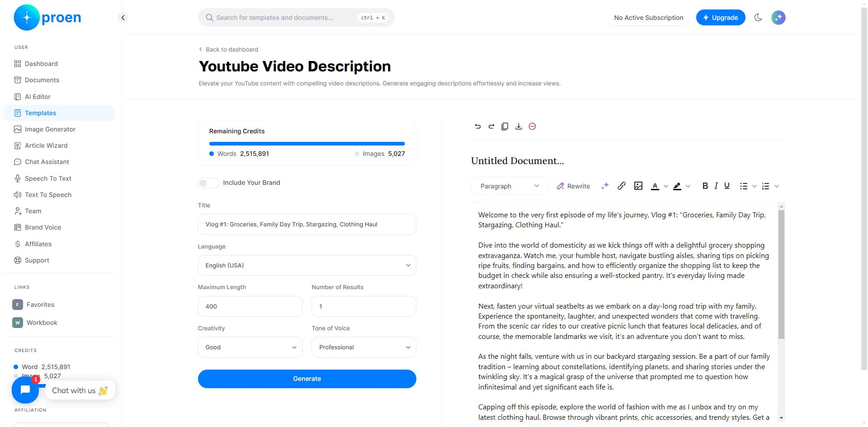Screen dimensions: 868x427
Task: Insert an image in the editor
Action: pos(638,186)
